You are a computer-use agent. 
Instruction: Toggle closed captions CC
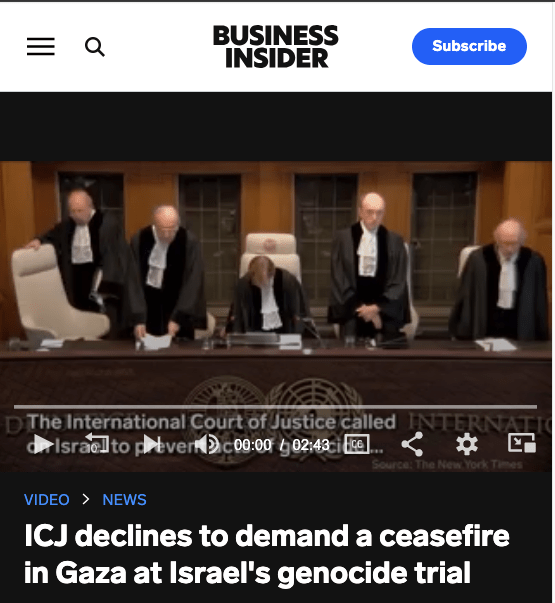[x=357, y=444]
